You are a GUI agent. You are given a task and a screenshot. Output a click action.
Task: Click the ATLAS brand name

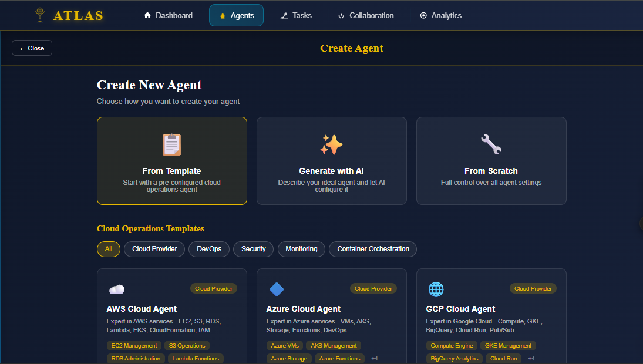[x=78, y=16]
